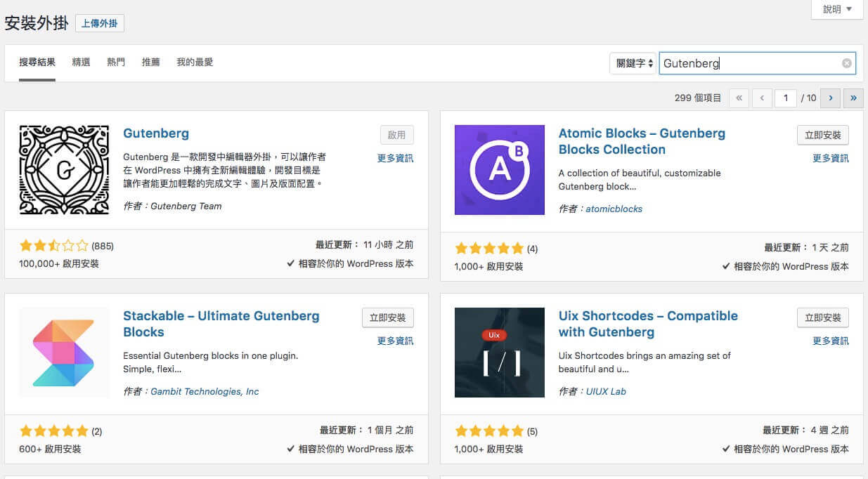Open author link Gambit Technologies, Inc
The width and height of the screenshot is (868, 479).
[x=205, y=391]
